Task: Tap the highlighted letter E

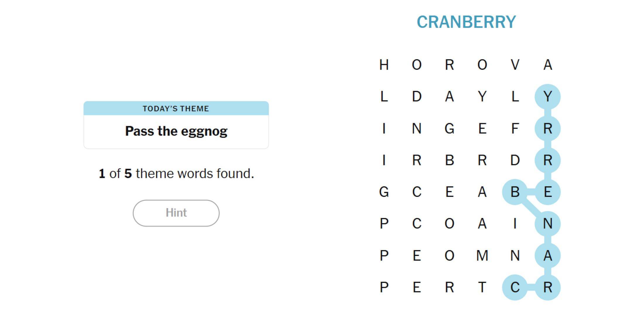Action: [547, 192]
